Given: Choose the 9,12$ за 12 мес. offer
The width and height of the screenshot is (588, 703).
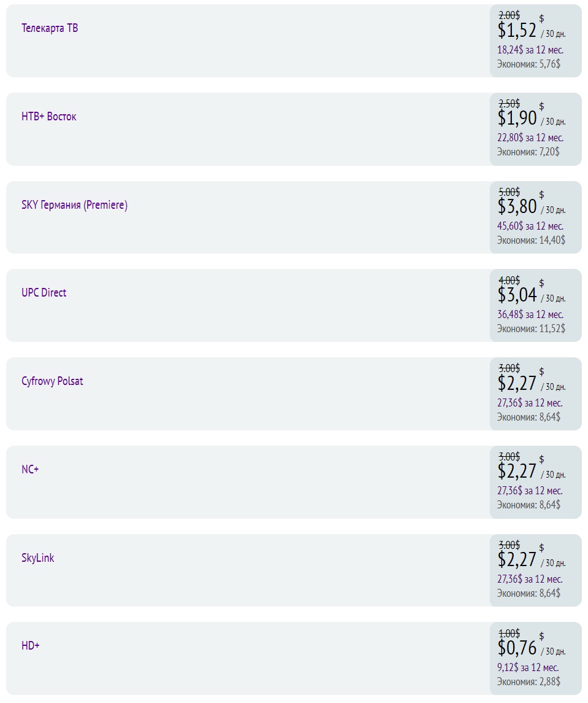Looking at the screenshot, I should 528,667.
